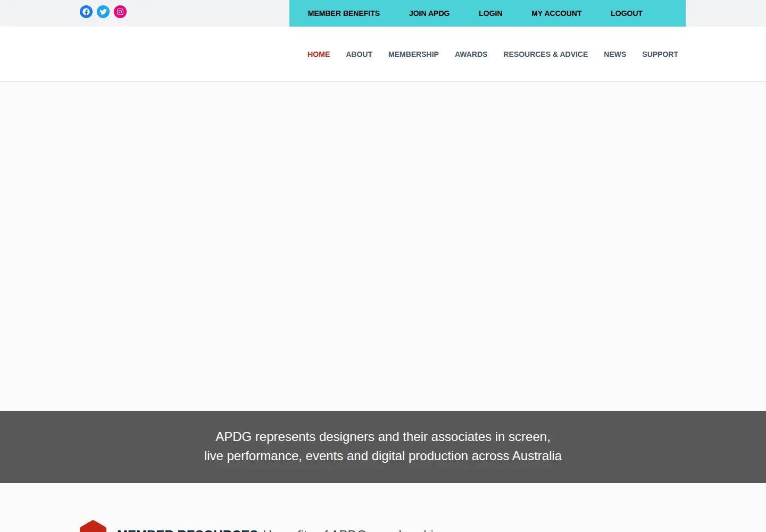Viewport: 766px width, 532px height.
Task: Open the APDG Twitter profile icon
Action: [103, 12]
